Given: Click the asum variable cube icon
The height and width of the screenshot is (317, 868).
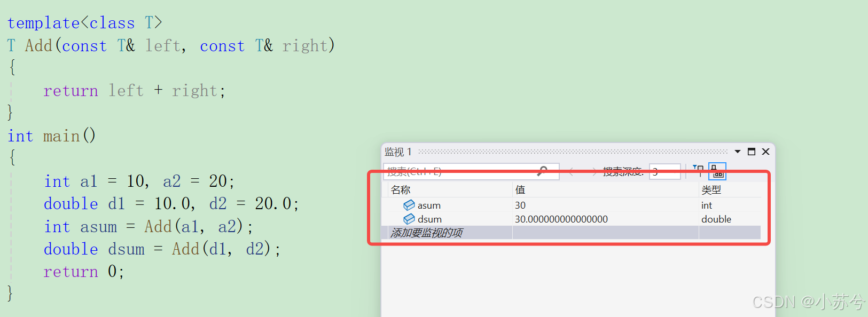Looking at the screenshot, I should tap(409, 205).
